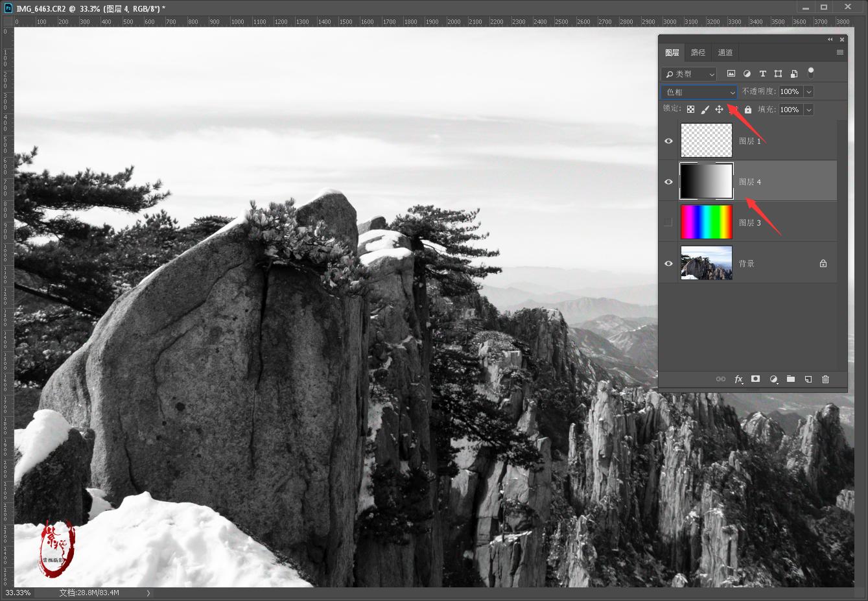Show the 图层 3 layer
This screenshot has height=601, width=868.
(668, 222)
